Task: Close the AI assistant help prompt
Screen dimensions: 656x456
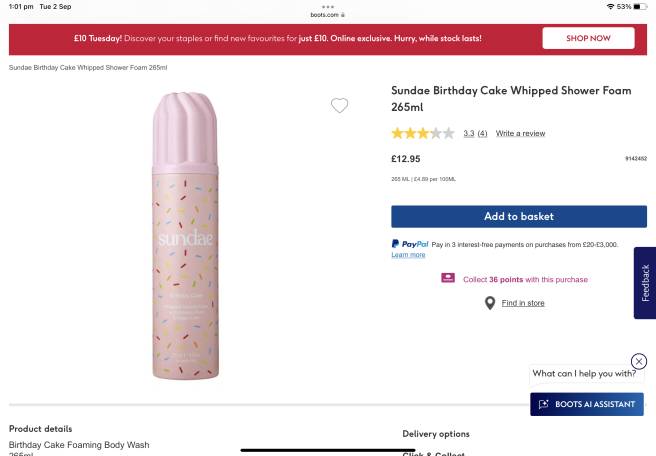Action: (x=639, y=361)
